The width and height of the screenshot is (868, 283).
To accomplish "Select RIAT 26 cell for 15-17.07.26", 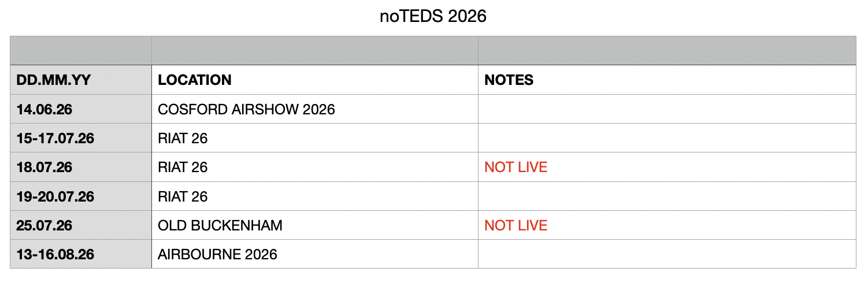I will pyautogui.click(x=183, y=139).
